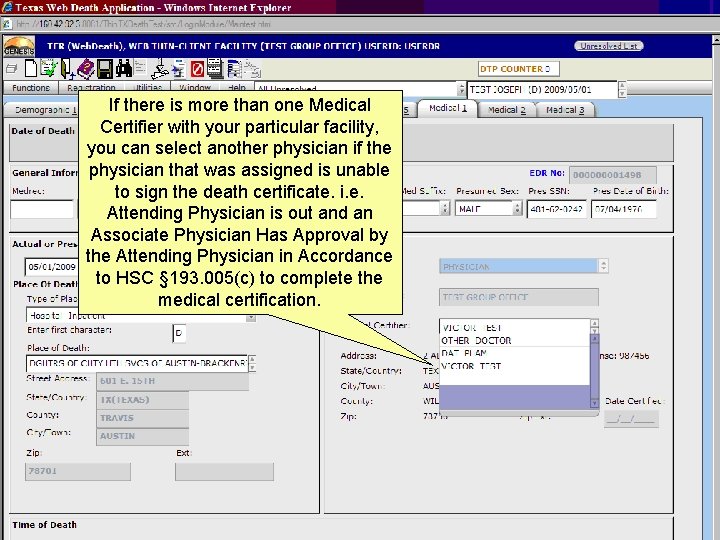The height and width of the screenshot is (540, 720).
Task: Click the blue arrow document icon
Action: (x=179, y=69)
